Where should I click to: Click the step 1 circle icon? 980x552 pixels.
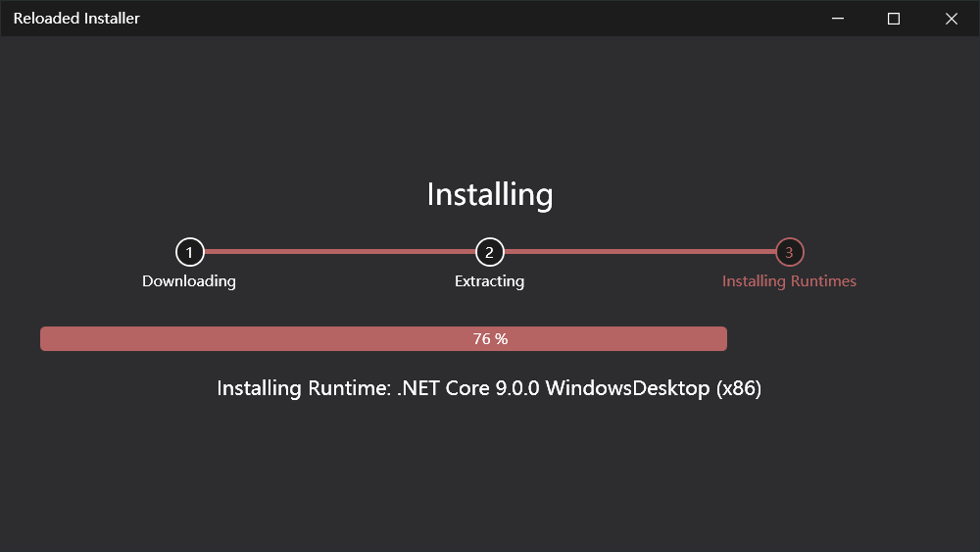[x=189, y=252]
